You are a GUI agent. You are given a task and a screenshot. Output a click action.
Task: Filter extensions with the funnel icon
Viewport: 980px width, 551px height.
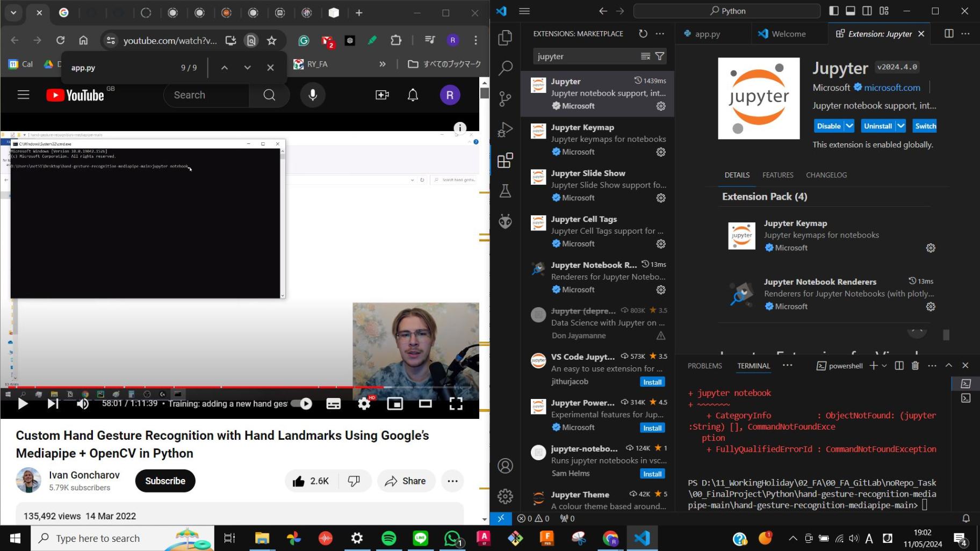pos(660,56)
